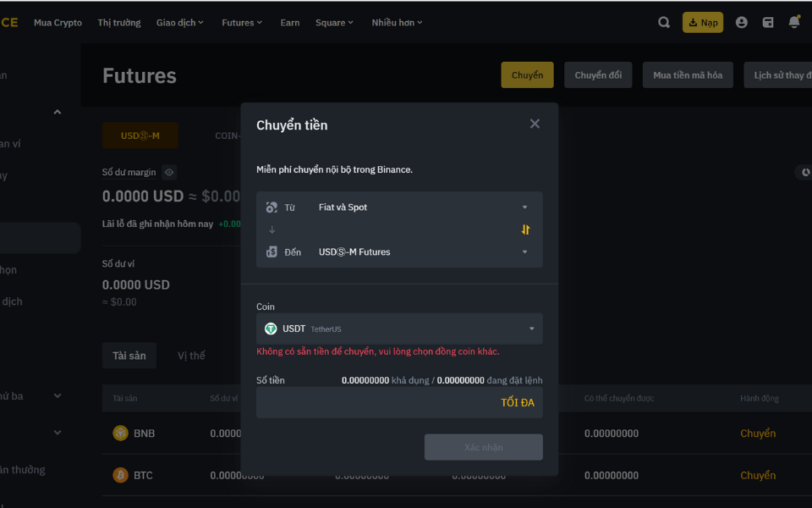Click the partially hidden chart icon at right
This screenshot has width=812, height=508.
point(804,172)
